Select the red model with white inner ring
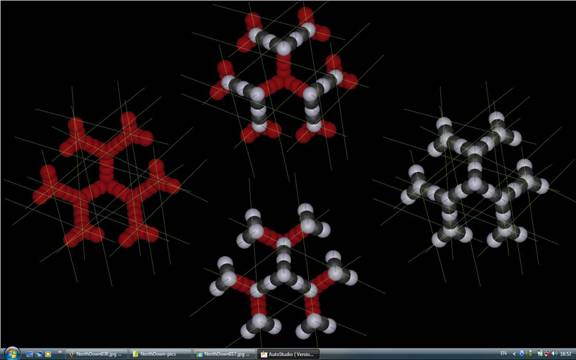This screenshot has height=360, width=576. [x=284, y=75]
